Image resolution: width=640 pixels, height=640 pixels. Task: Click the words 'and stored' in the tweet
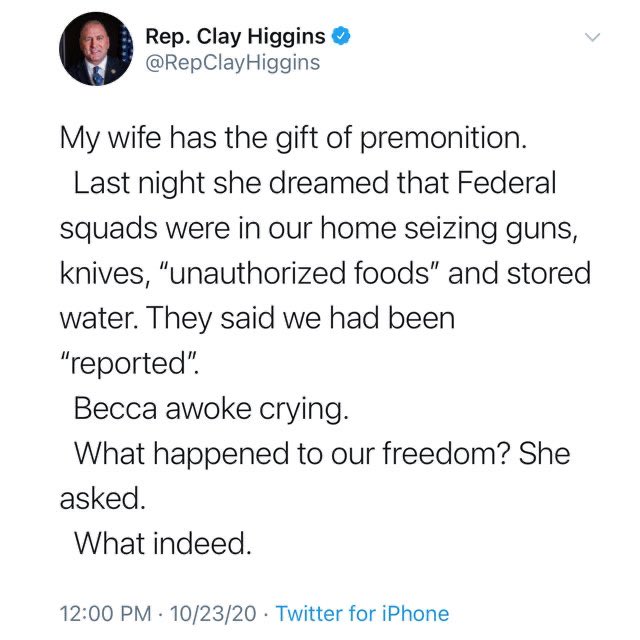[x=519, y=273]
